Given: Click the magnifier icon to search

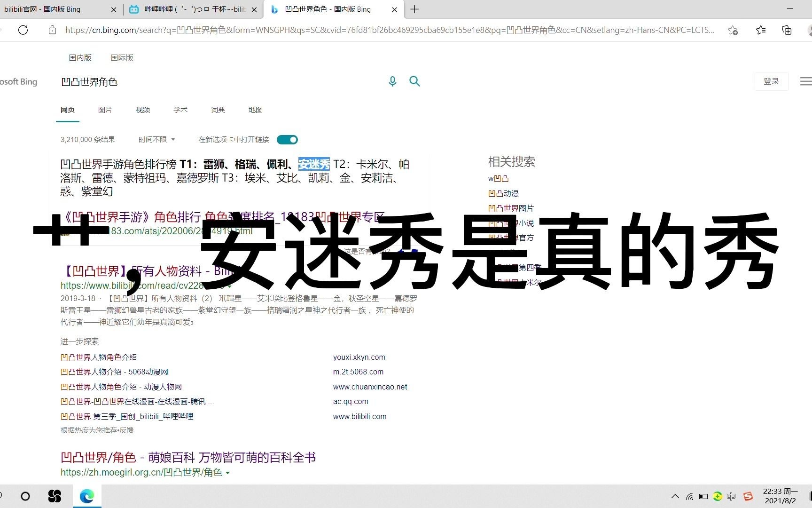Looking at the screenshot, I should (414, 81).
